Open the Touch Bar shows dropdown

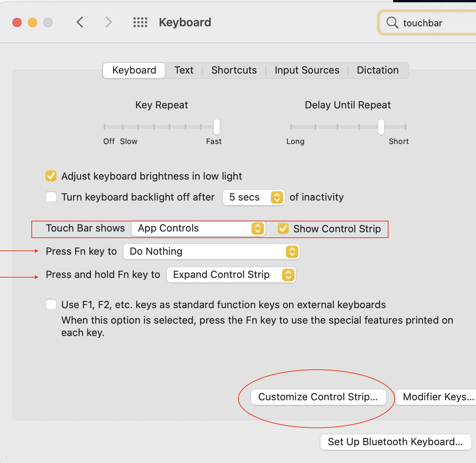tap(198, 228)
